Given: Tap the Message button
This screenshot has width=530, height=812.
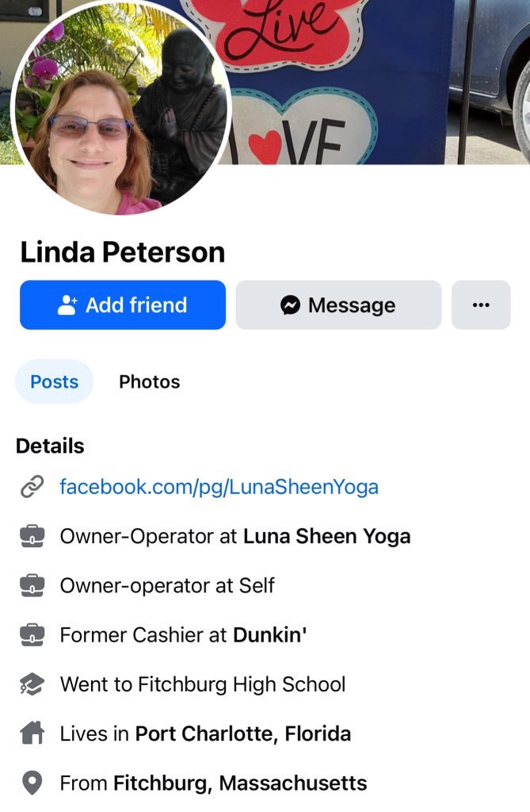Looking at the screenshot, I should point(338,305).
